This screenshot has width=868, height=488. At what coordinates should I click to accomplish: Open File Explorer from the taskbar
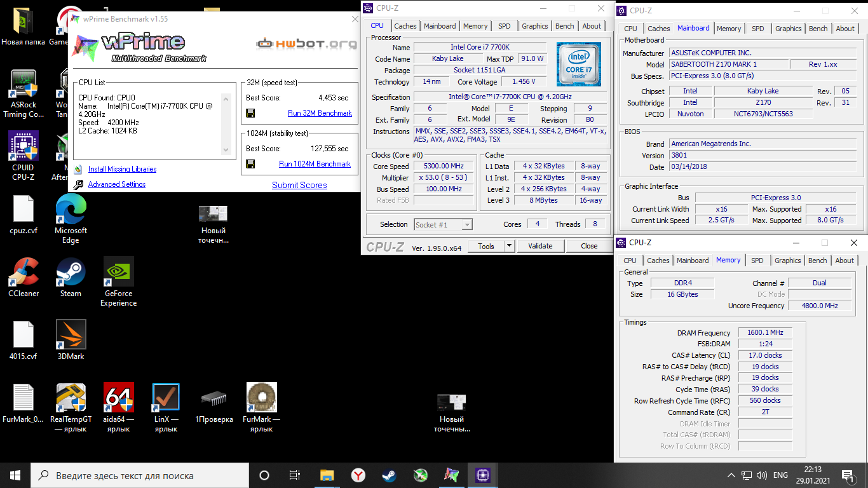coord(327,475)
